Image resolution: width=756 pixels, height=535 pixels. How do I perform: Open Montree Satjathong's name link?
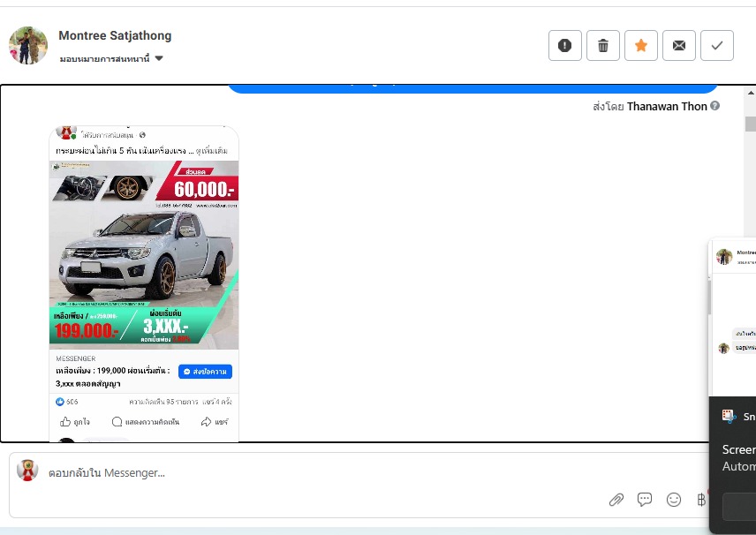coord(115,35)
